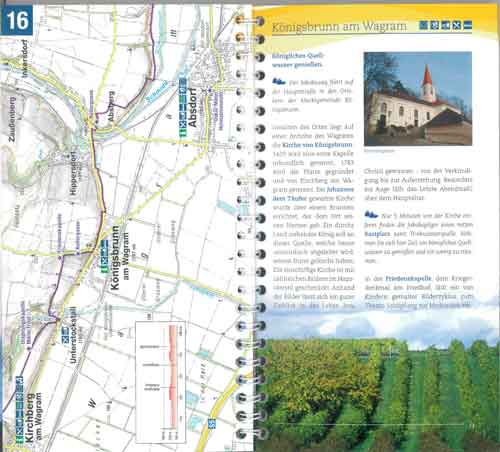500x452 pixels.
Task: Click the amenity icons above Kirchberg am Wagram
Action: pyautogui.click(x=20, y=410)
